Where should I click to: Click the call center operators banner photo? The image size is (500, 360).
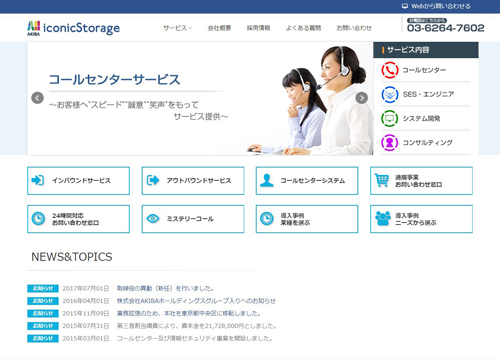point(310,100)
